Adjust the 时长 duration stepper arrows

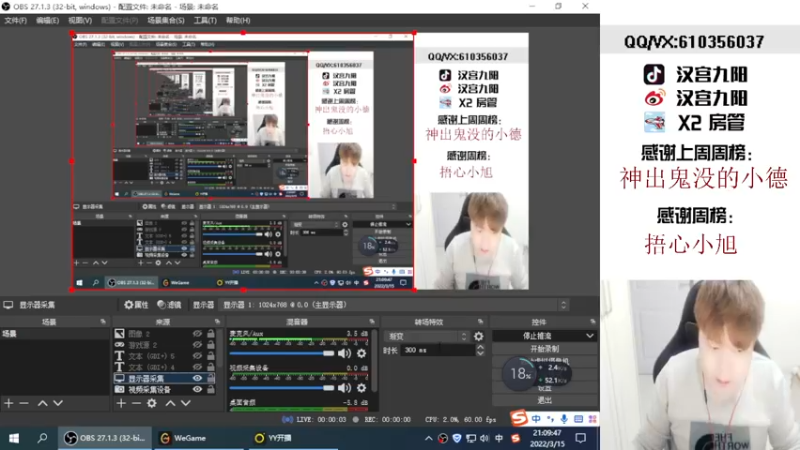(480, 350)
